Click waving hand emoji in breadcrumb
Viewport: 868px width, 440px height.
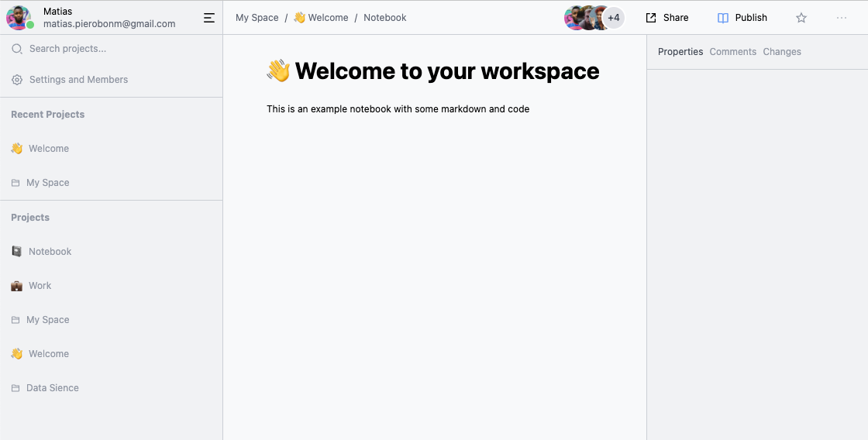[x=299, y=18]
